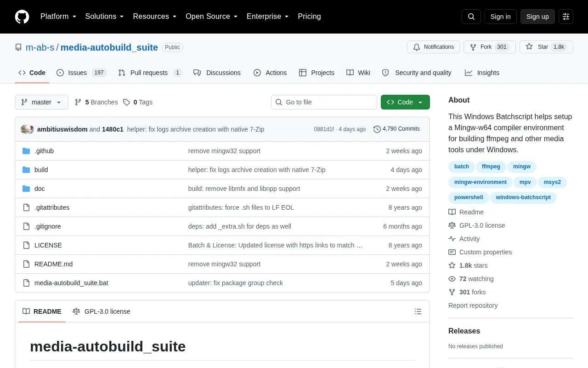The image size is (588, 368).
Task: Click the commit history clock icon
Action: 377,129
